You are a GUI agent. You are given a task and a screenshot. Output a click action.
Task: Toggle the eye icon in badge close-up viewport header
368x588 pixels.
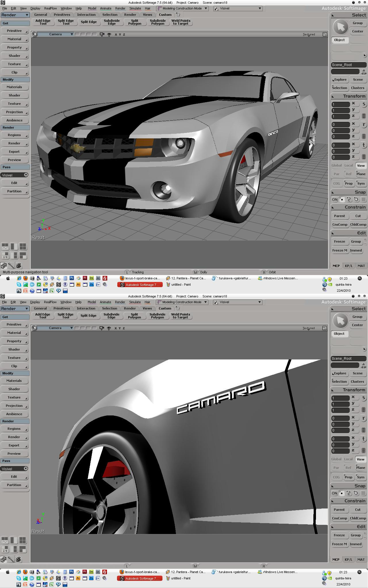click(x=109, y=328)
